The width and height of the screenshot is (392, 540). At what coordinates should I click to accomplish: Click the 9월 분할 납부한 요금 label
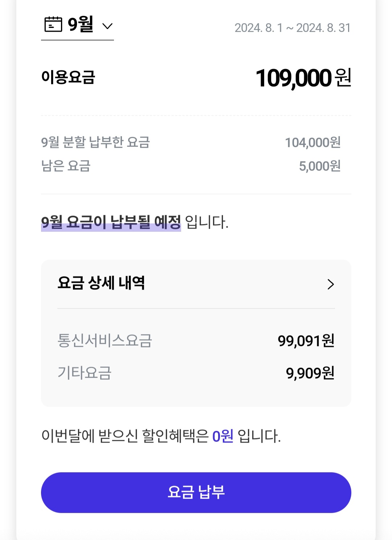95,142
